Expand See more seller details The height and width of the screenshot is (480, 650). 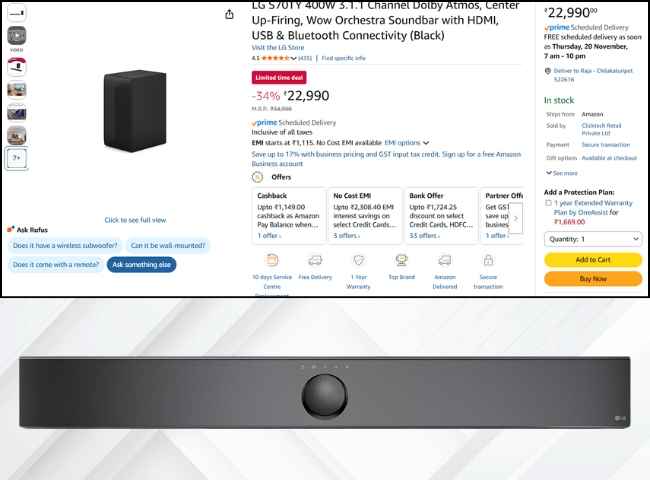562,173
